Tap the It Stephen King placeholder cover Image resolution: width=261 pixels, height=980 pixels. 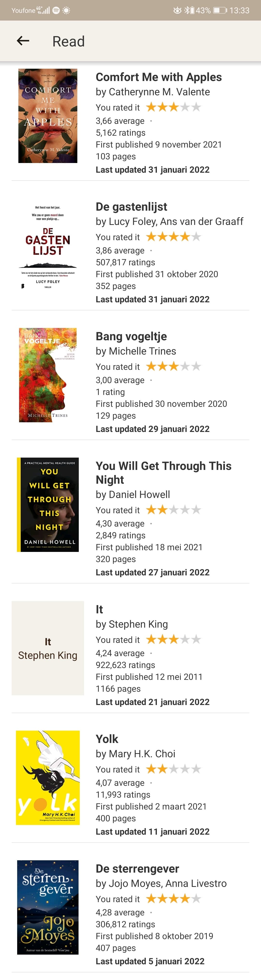point(48,648)
